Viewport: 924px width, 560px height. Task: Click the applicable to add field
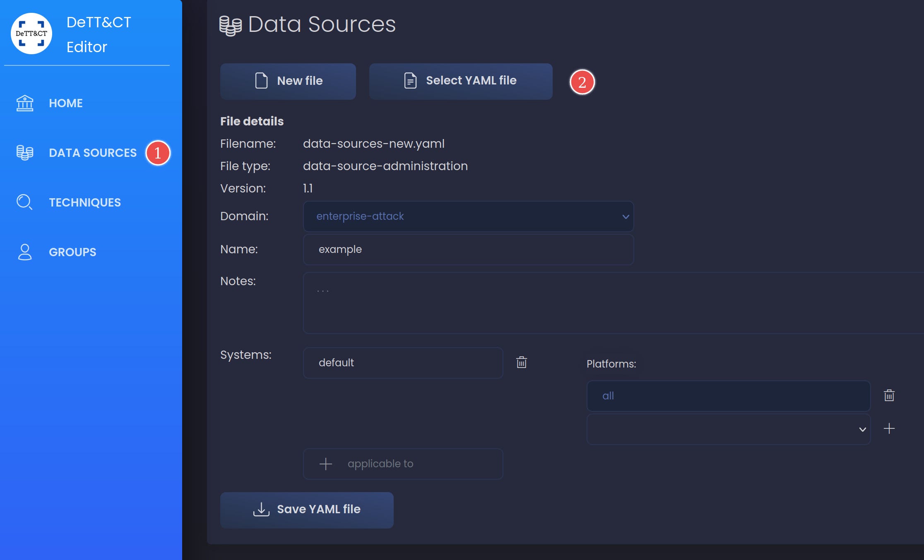click(403, 464)
